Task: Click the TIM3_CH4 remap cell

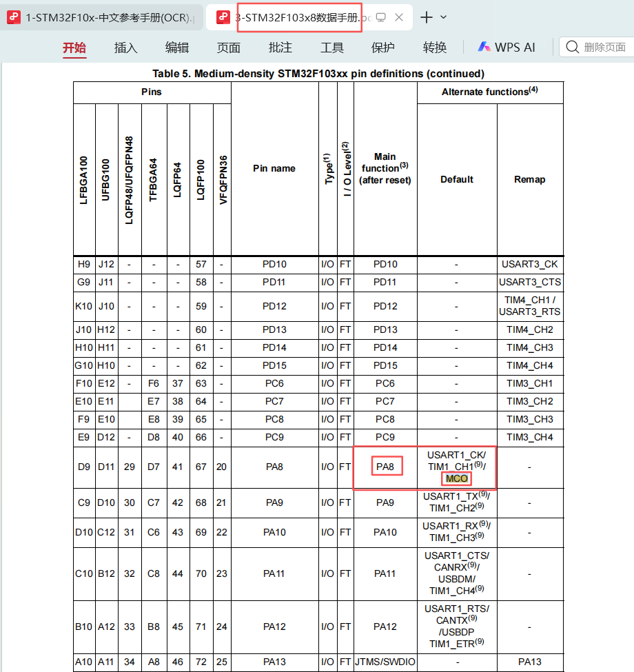Action: point(529,438)
